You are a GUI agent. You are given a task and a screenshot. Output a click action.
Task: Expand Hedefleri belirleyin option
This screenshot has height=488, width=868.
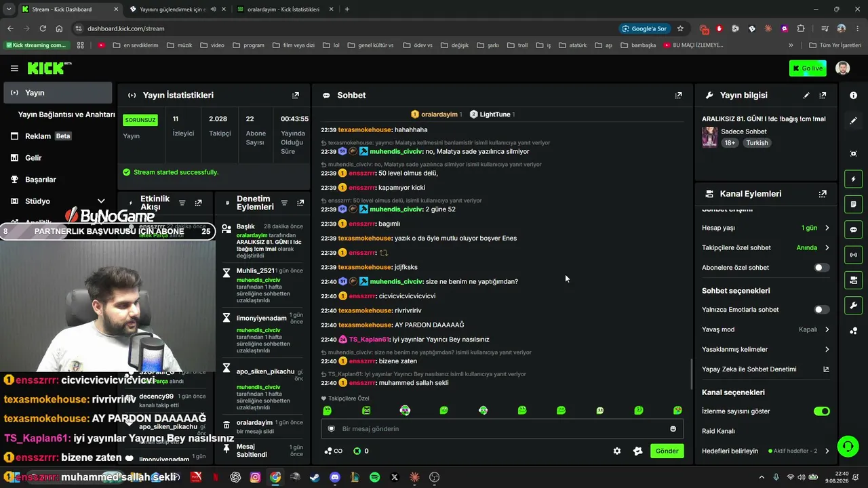tap(827, 451)
